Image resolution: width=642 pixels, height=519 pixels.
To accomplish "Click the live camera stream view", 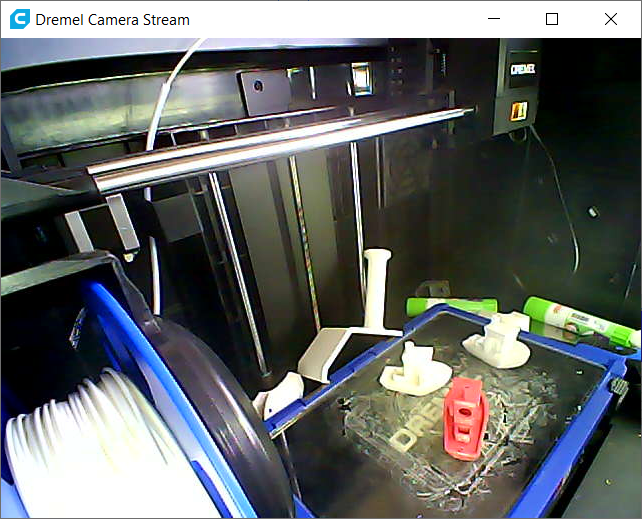I will (x=321, y=278).
